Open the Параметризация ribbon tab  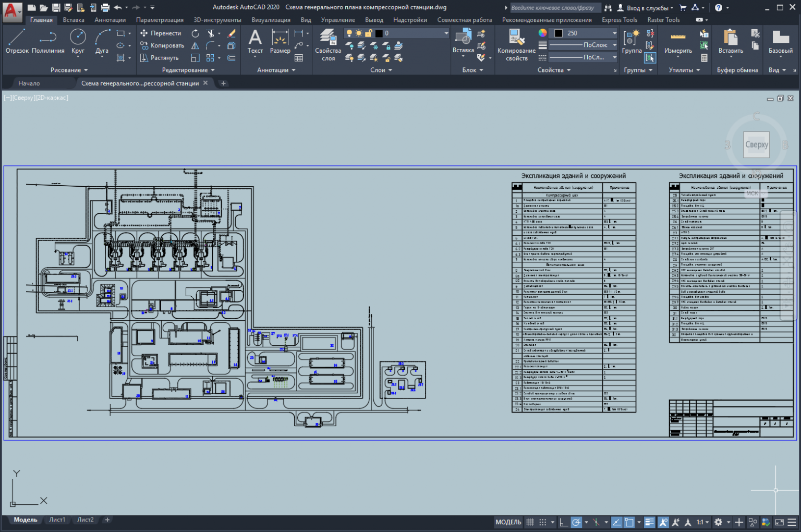click(x=160, y=20)
